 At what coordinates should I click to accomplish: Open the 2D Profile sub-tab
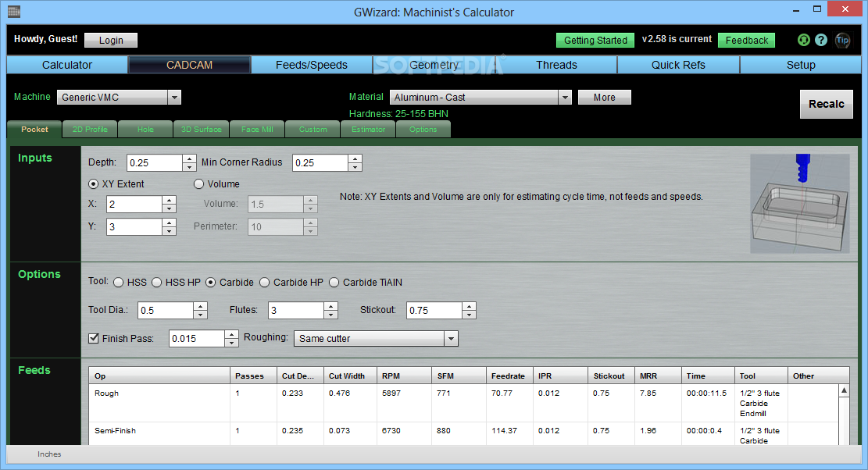pyautogui.click(x=90, y=130)
